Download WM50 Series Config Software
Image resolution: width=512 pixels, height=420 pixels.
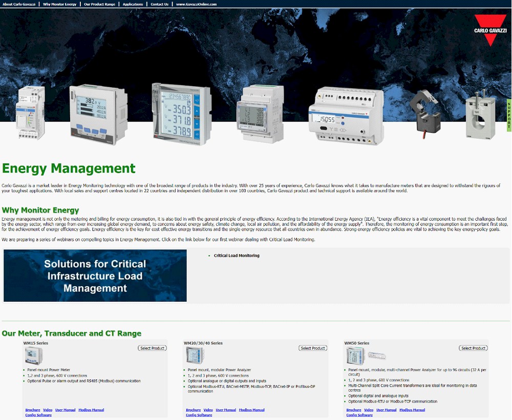pyautogui.click(x=359, y=415)
